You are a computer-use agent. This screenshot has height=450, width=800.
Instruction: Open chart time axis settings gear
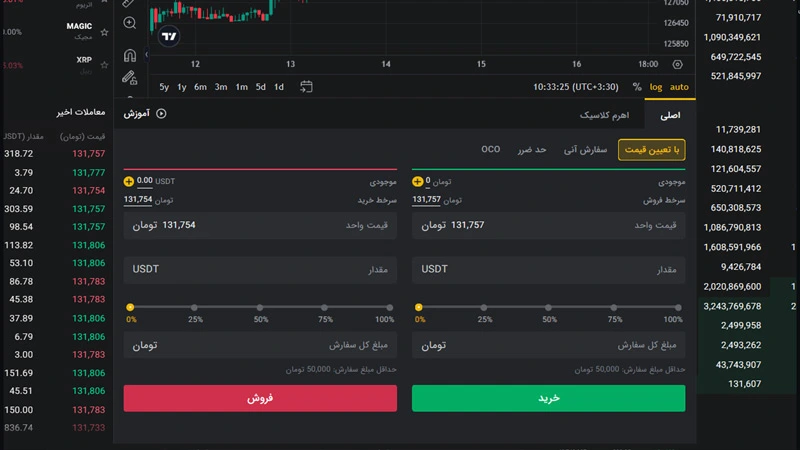tap(678, 64)
